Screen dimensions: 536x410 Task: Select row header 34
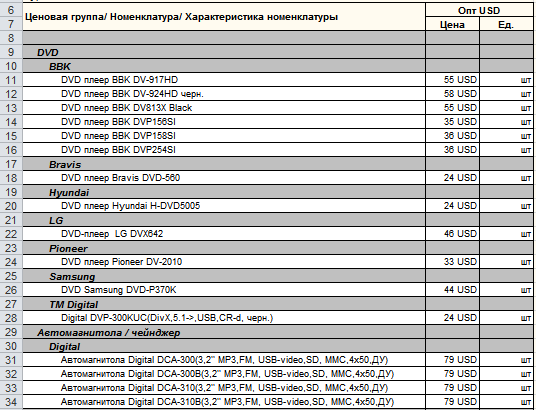[x=11, y=402]
